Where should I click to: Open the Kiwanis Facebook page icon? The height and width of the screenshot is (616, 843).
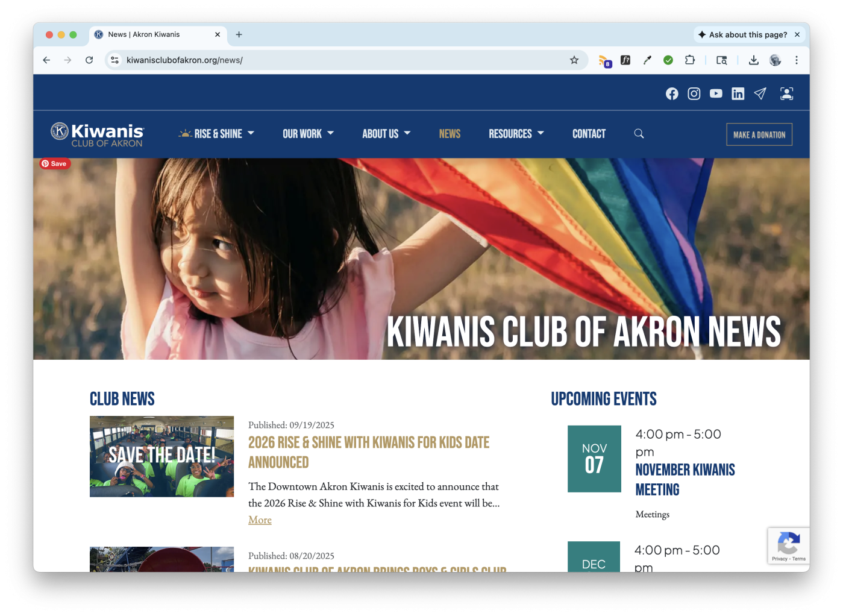pyautogui.click(x=672, y=93)
